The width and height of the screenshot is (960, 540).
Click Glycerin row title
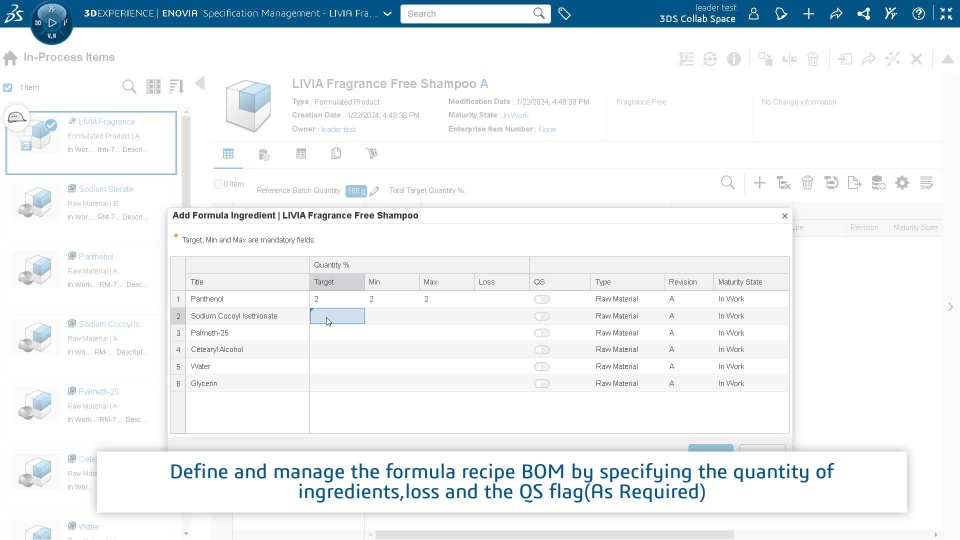204,384
